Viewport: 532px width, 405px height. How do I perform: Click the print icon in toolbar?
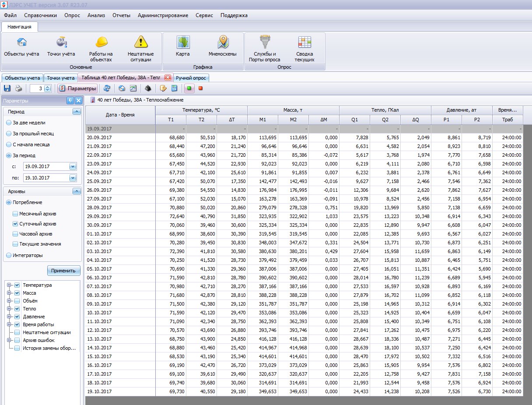tap(18, 88)
